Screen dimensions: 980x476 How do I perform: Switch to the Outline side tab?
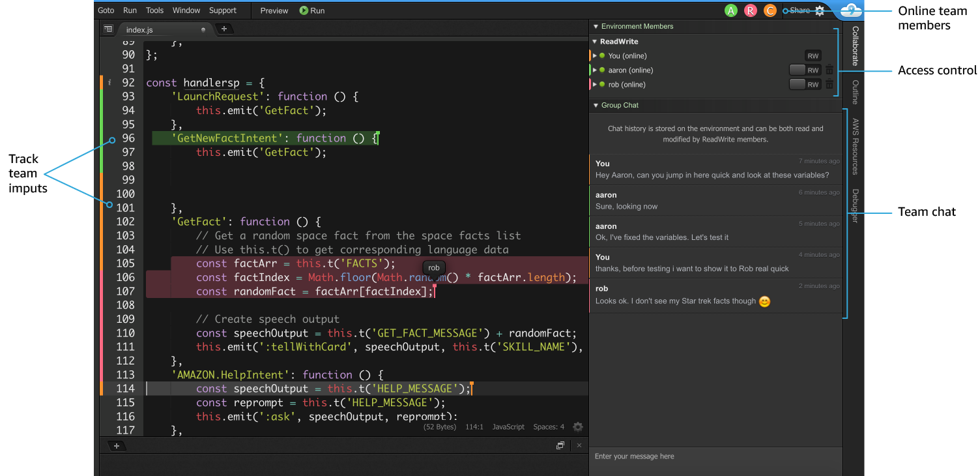pyautogui.click(x=855, y=92)
